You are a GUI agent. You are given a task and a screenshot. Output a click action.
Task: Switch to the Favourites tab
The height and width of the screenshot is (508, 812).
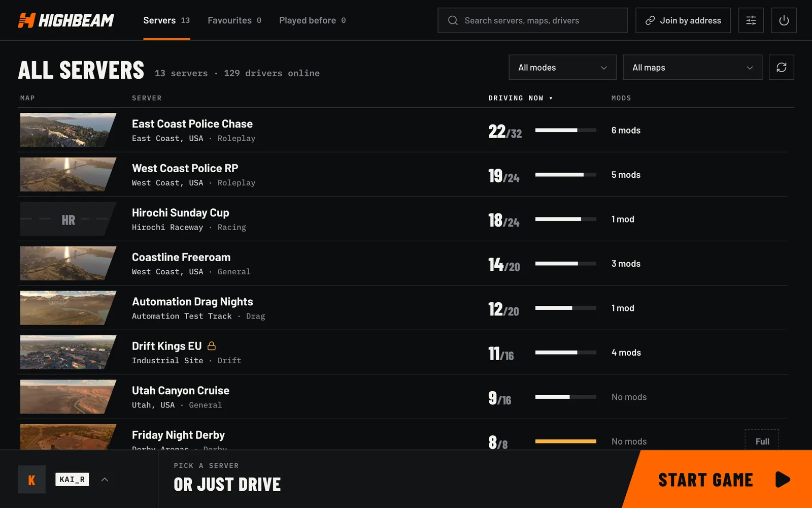click(x=234, y=20)
